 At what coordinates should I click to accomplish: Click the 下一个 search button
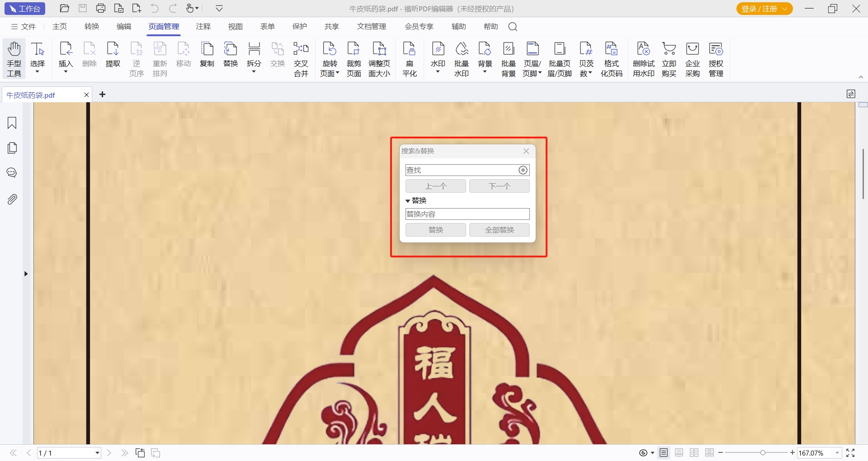click(499, 186)
